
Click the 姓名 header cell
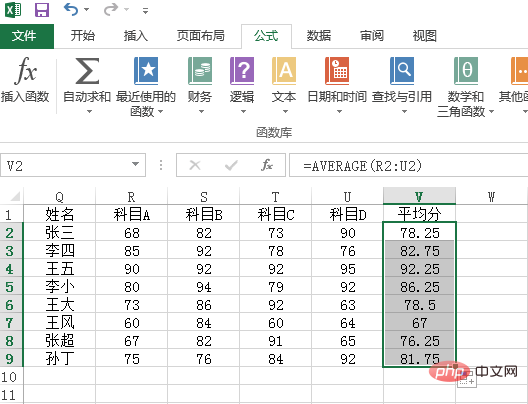[60, 214]
